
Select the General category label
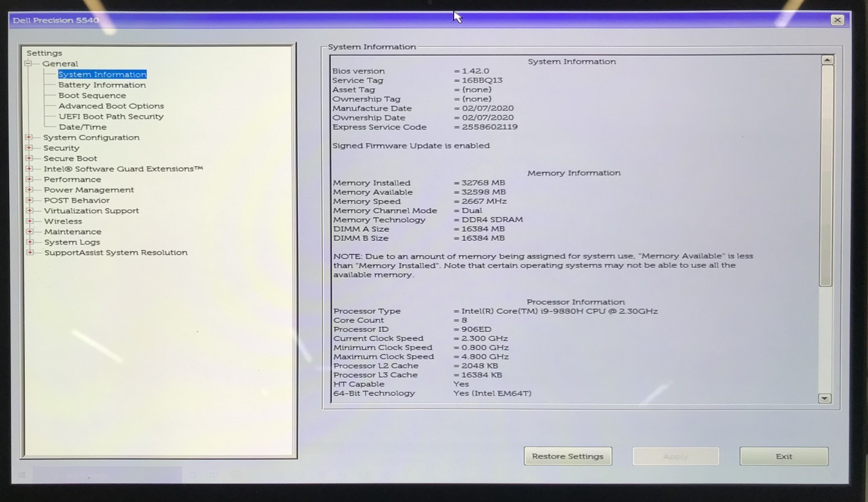[60, 63]
